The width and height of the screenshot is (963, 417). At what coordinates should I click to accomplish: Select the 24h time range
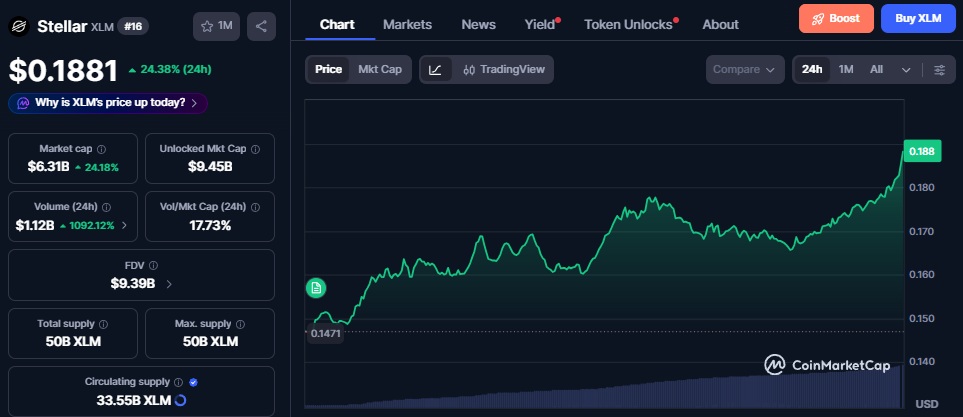pos(812,69)
